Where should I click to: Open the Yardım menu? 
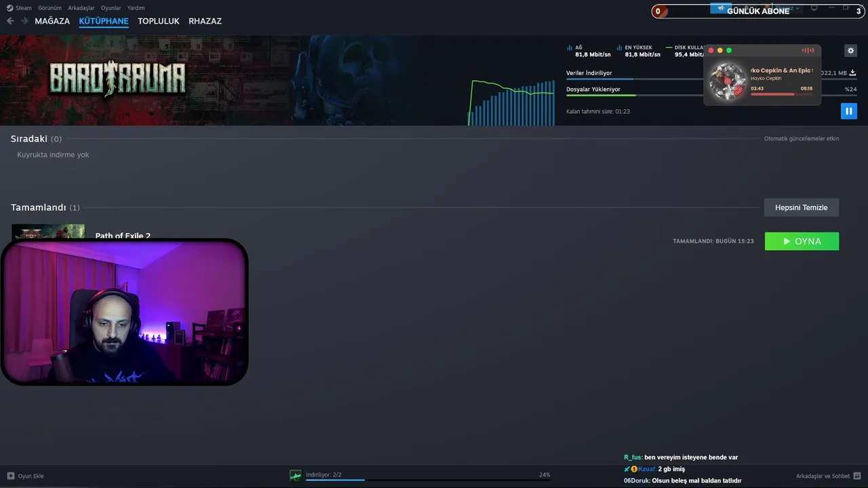pyautogui.click(x=136, y=8)
